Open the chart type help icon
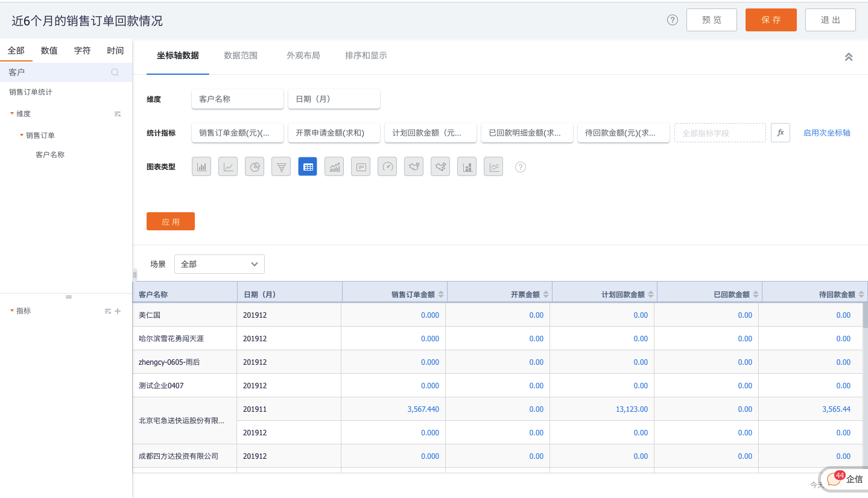Image resolution: width=868 pixels, height=498 pixels. [521, 167]
